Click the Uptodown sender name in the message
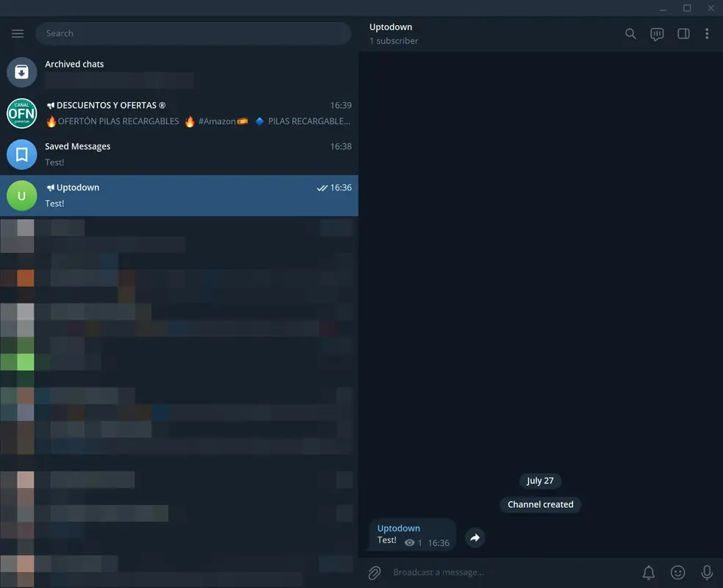723x588 pixels. tap(398, 528)
